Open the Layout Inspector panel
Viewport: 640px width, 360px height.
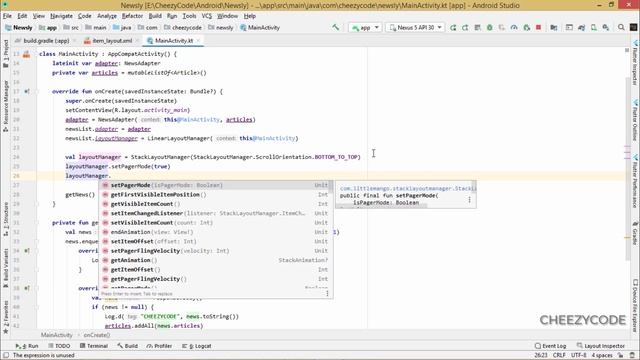coord(601,346)
